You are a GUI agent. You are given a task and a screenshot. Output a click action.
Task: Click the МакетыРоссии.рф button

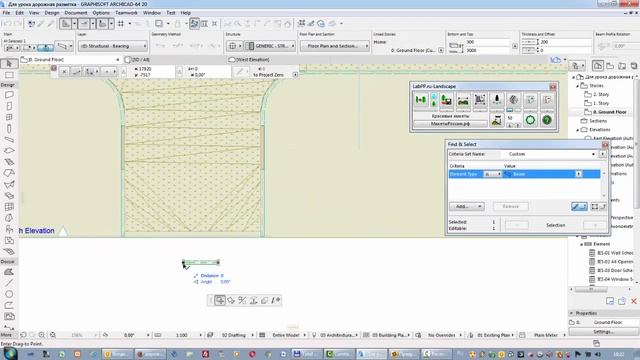[451, 123]
